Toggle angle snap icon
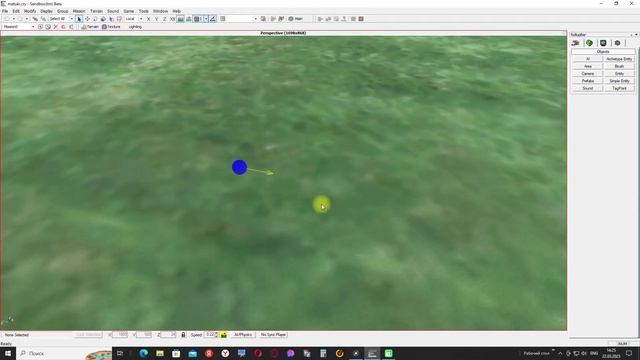Viewport: 640px width, 360px height. (x=213, y=19)
